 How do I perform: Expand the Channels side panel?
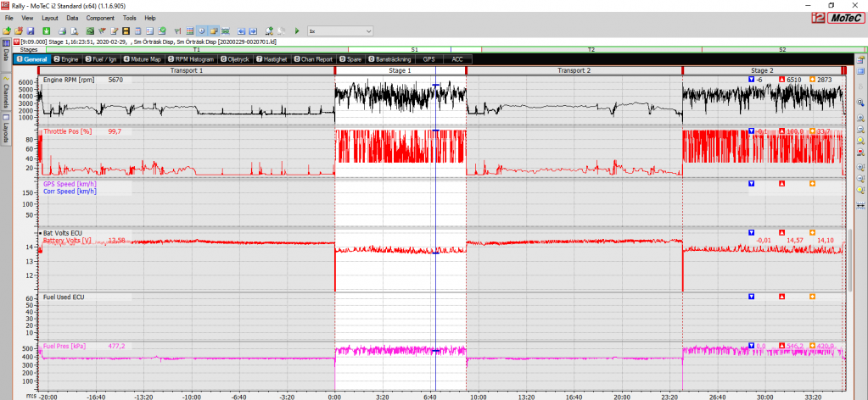point(6,92)
